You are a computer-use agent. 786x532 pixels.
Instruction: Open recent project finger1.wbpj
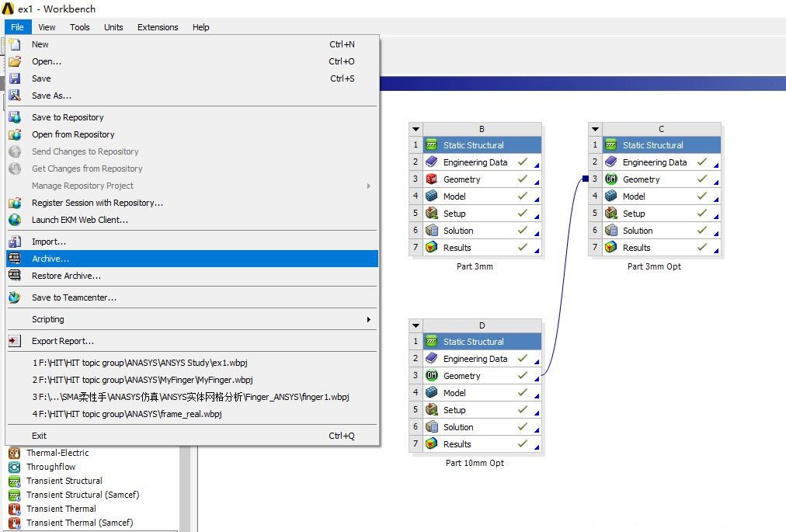[193, 397]
